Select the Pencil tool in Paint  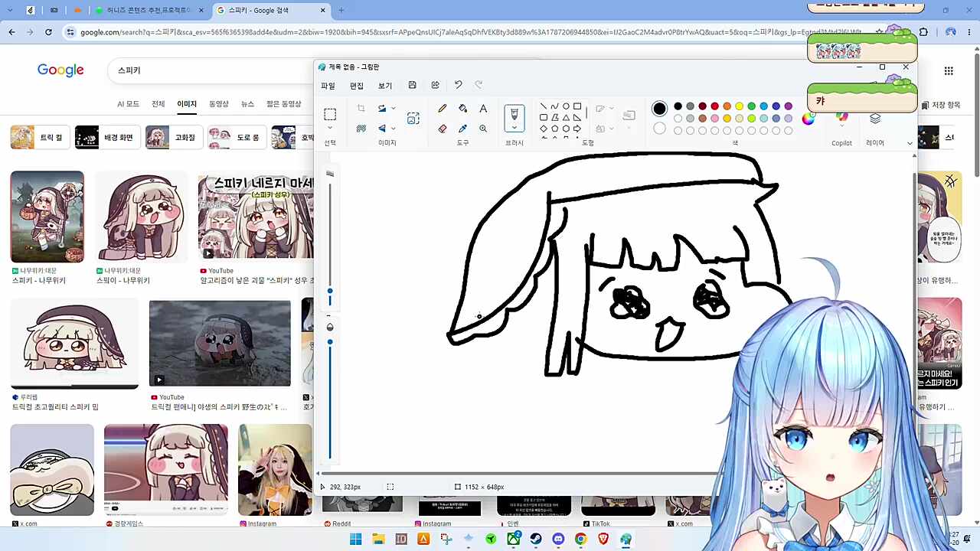442,109
